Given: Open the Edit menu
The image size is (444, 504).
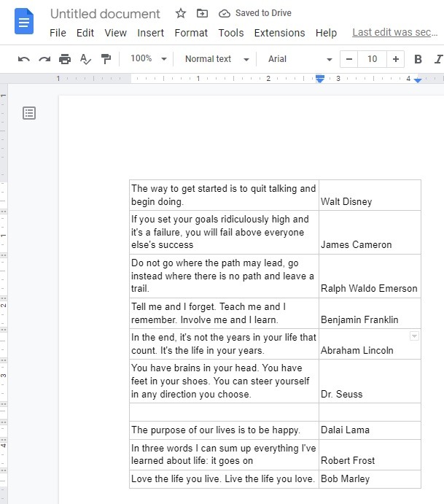Looking at the screenshot, I should 85,33.
